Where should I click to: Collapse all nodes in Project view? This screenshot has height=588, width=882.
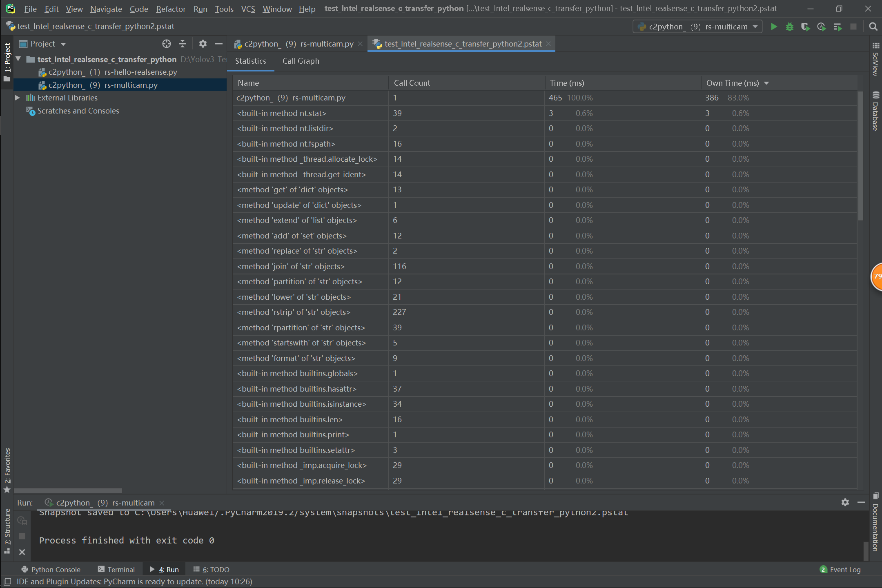point(182,44)
